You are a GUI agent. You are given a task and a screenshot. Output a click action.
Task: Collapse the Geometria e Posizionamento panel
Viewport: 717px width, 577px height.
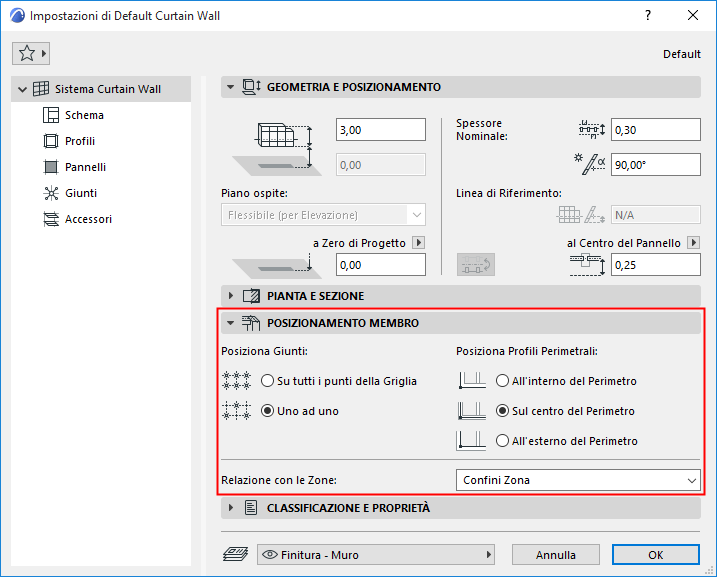click(232, 87)
